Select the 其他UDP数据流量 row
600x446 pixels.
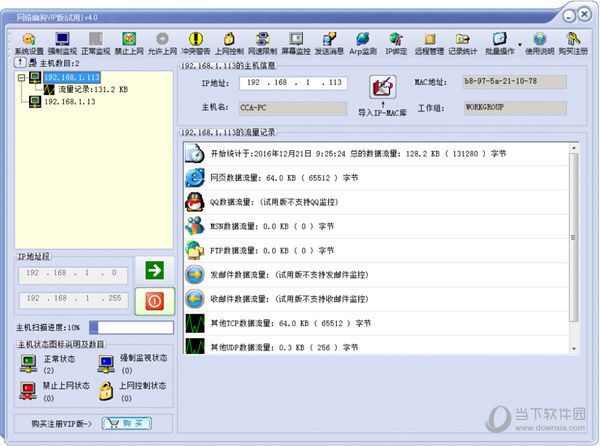coord(377,346)
